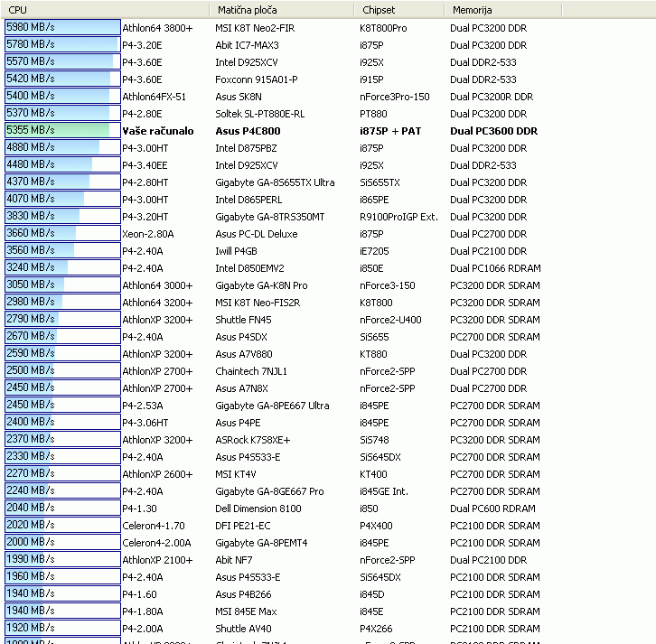Select the Xeon-2.80A row
The height and width of the screenshot is (644, 656).
click(x=147, y=234)
